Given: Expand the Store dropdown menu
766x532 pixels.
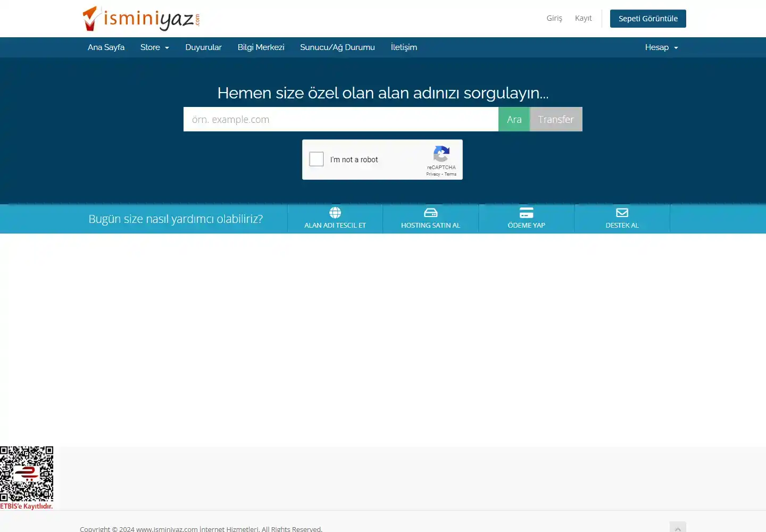Looking at the screenshot, I should point(154,47).
